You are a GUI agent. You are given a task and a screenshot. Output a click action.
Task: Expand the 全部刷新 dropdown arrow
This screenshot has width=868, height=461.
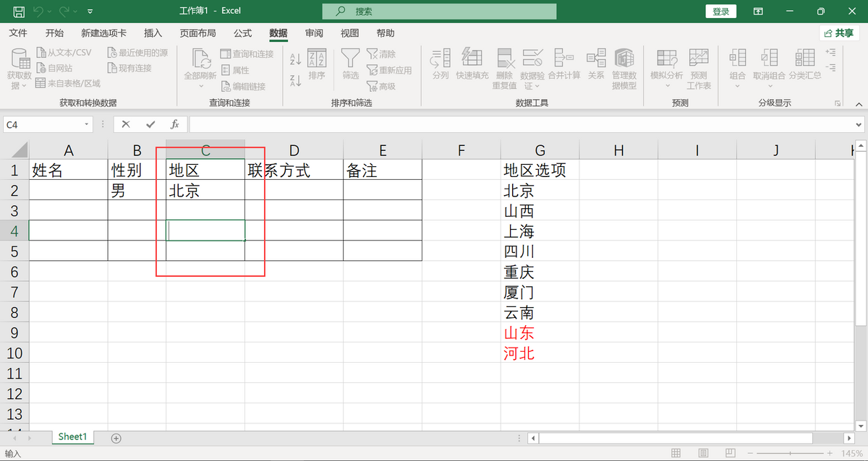click(201, 85)
